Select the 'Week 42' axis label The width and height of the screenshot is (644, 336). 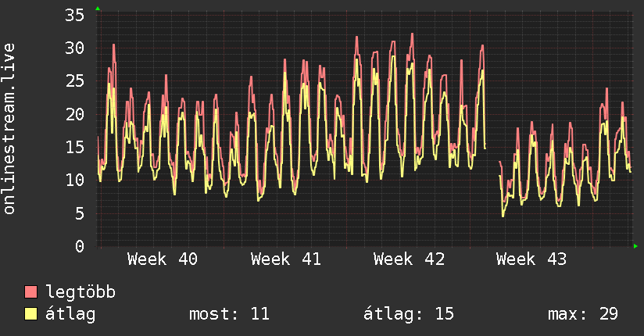[409, 259]
